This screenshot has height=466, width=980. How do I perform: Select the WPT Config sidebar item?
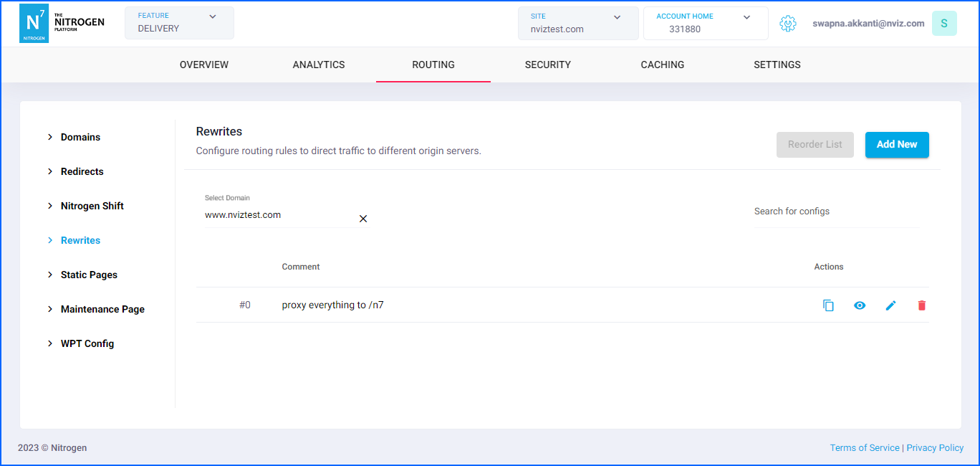tap(87, 343)
